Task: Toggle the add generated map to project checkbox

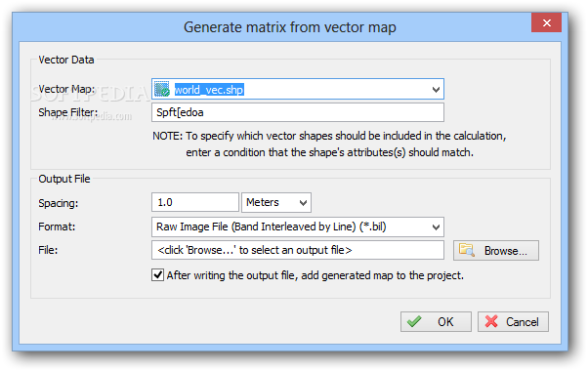Action: click(157, 275)
